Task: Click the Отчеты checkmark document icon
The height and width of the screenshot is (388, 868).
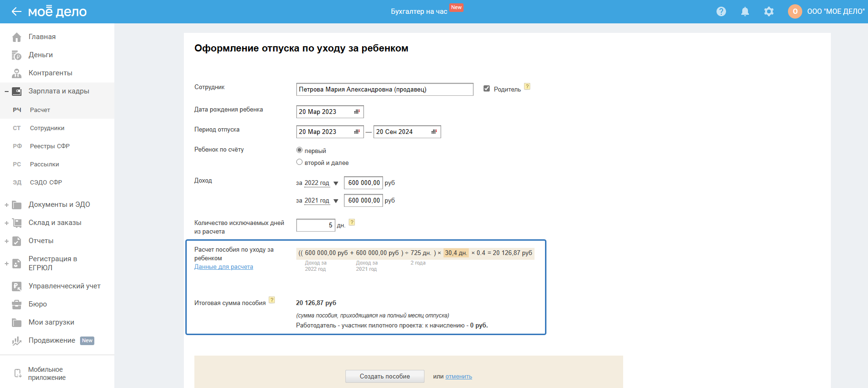Action: click(17, 241)
